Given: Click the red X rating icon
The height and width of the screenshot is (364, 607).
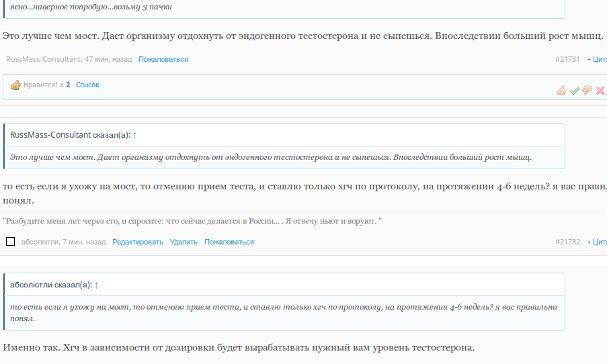Looking at the screenshot, I should tap(600, 91).
